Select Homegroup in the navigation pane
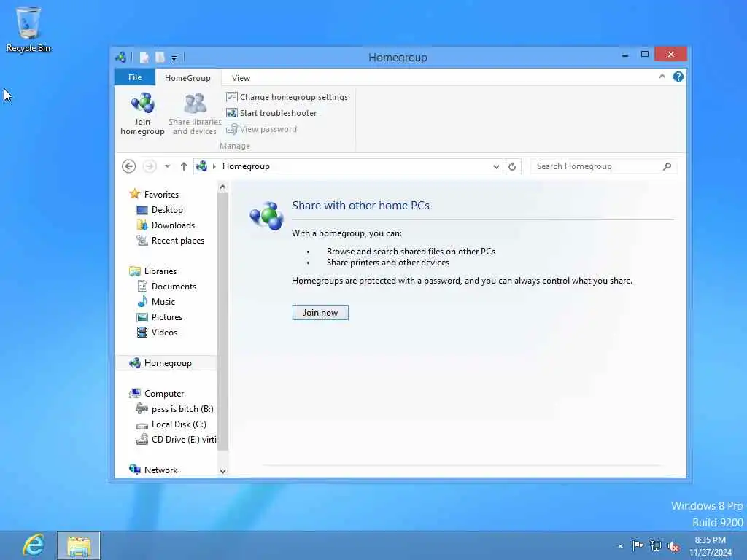This screenshot has height=560, width=747. [166, 363]
